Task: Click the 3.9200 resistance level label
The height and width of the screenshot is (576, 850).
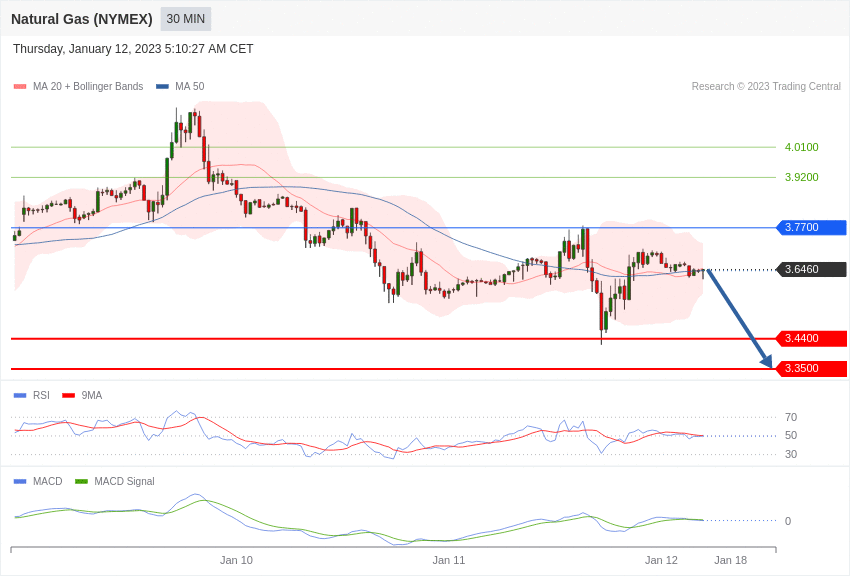Action: (x=801, y=178)
